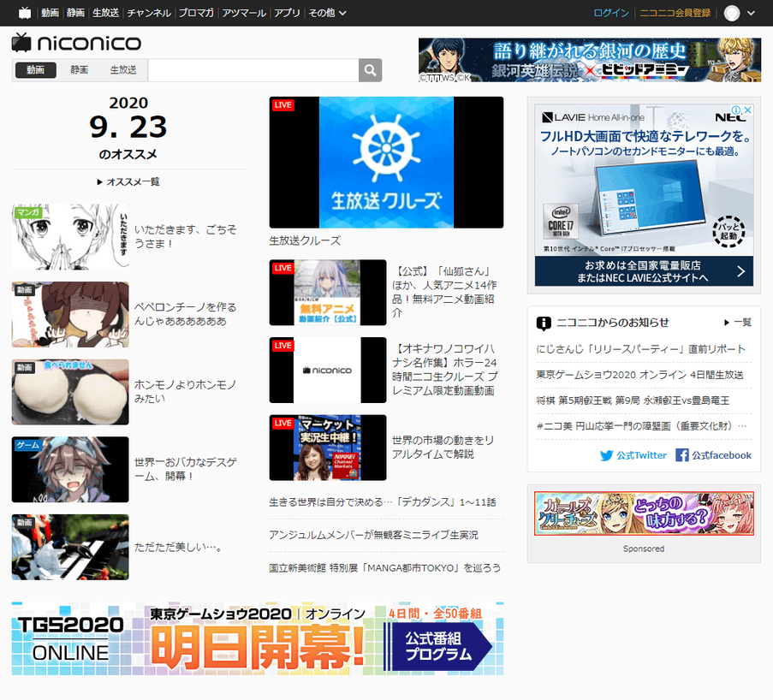
Task: Open #ニコ美 円山応挙 news item
Action: 642,426
